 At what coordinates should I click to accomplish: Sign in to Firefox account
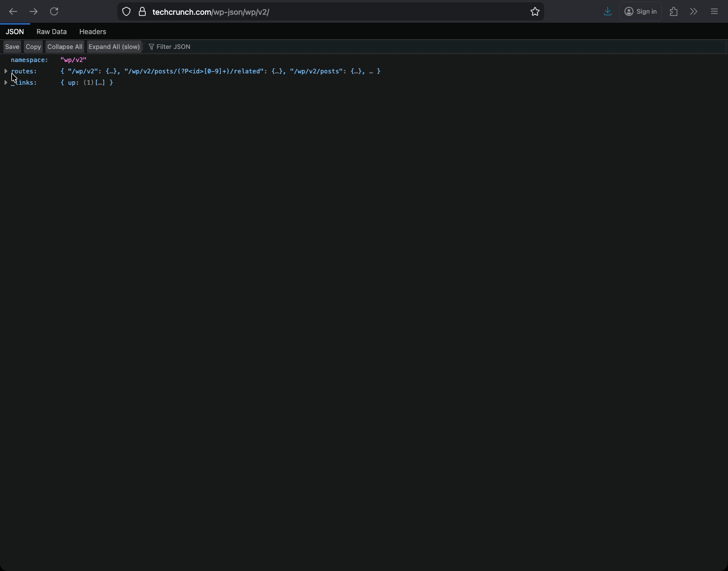tap(641, 11)
